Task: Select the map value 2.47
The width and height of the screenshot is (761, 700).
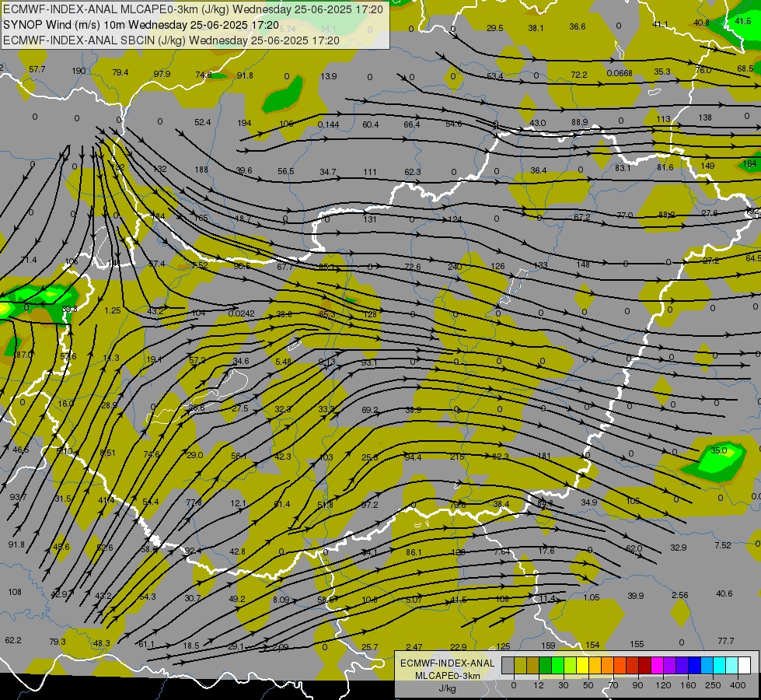Action: [x=414, y=647]
